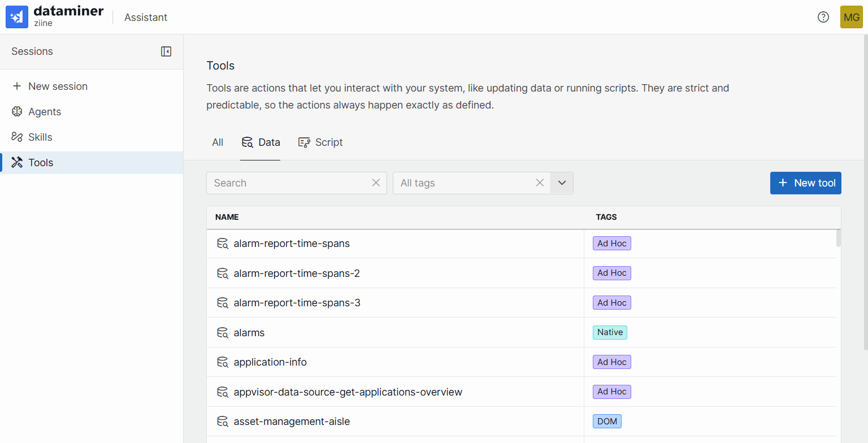The width and height of the screenshot is (868, 443).
Task: Click the data icon beside alarm-report-time-spans
Action: [x=223, y=244]
